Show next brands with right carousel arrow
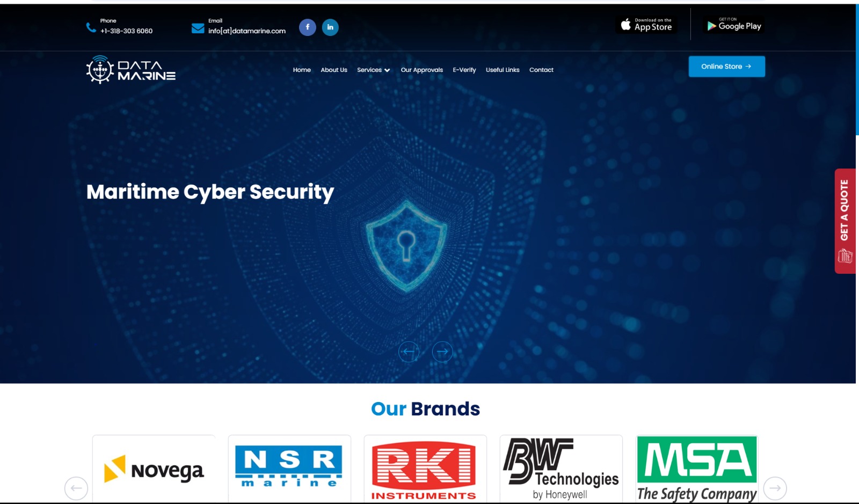Viewport: 859px width, 504px height. coord(775,488)
